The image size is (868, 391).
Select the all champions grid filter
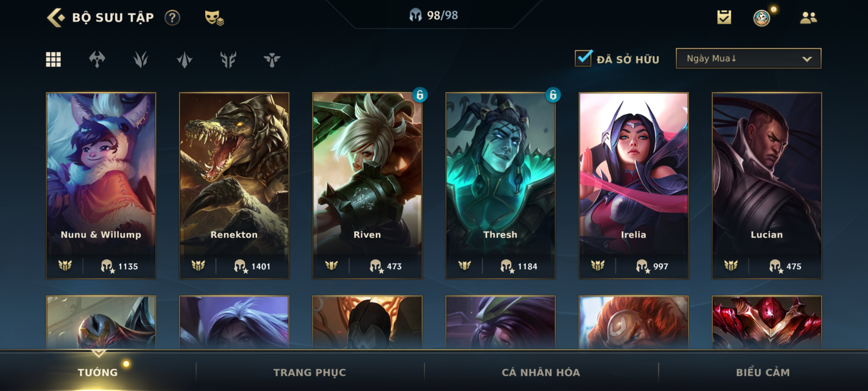click(x=53, y=59)
